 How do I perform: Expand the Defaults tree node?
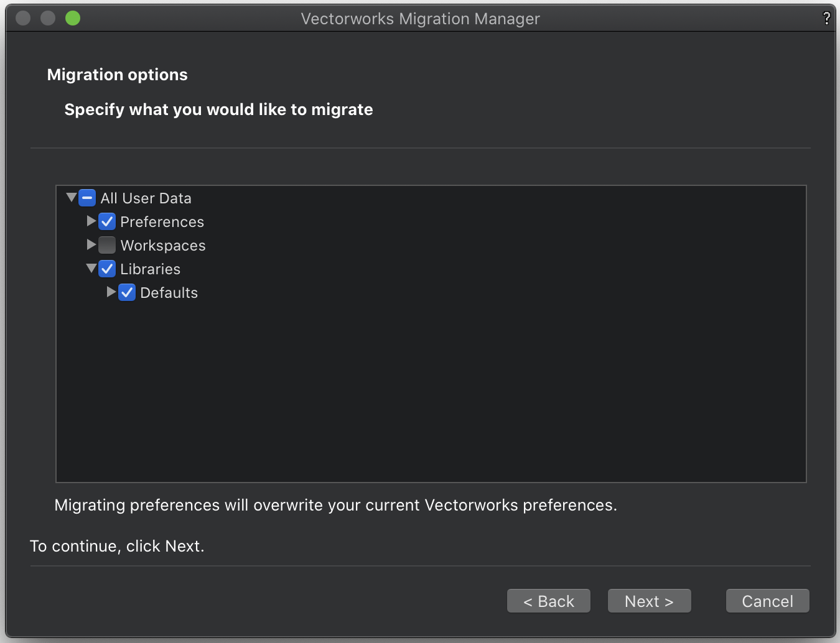tap(111, 292)
